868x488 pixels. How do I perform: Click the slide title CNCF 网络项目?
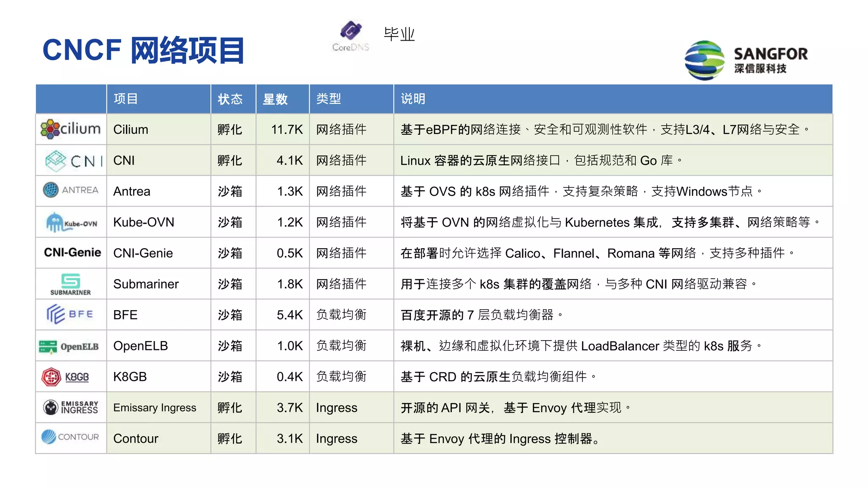(144, 50)
